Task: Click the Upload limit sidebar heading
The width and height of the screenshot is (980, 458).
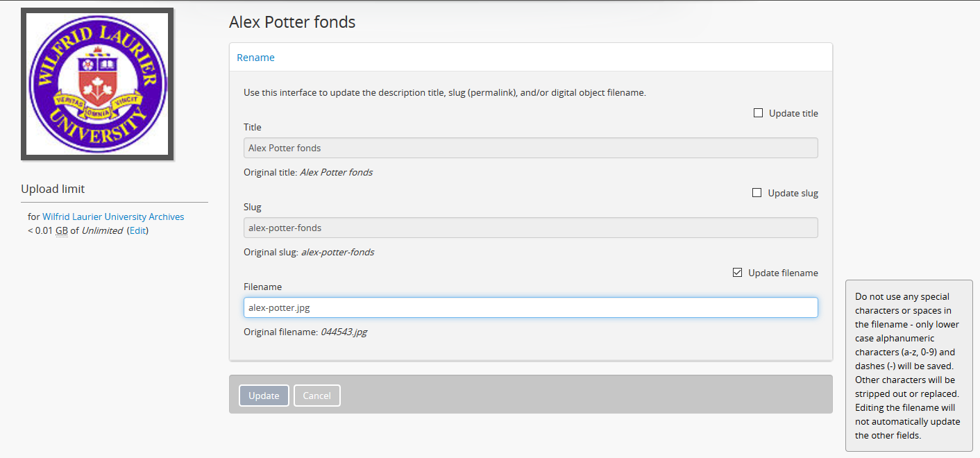Action: pos(53,189)
